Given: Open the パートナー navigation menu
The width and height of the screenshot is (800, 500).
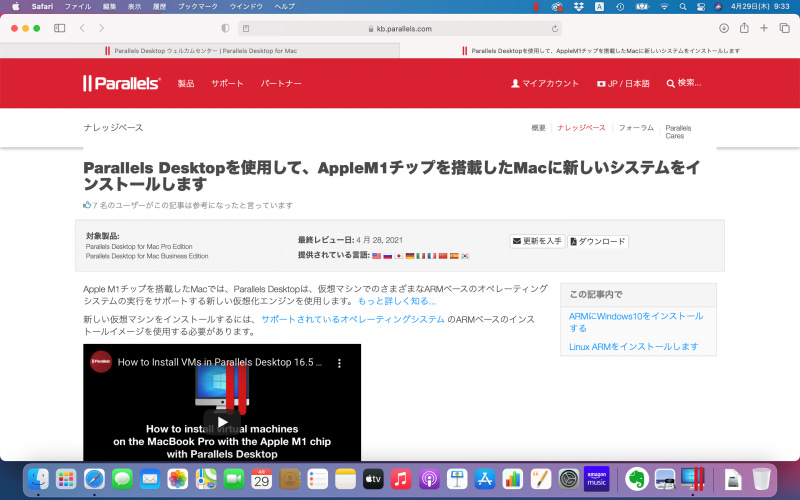Looking at the screenshot, I should [x=281, y=83].
